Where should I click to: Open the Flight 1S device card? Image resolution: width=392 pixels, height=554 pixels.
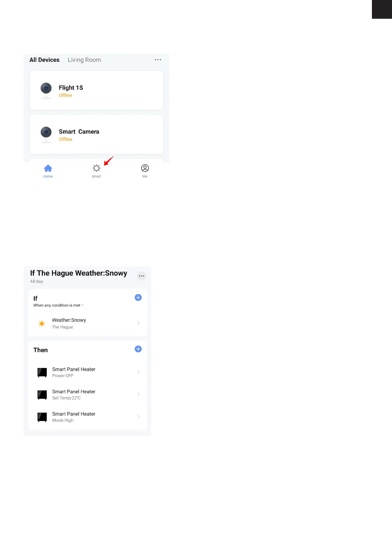click(x=96, y=90)
